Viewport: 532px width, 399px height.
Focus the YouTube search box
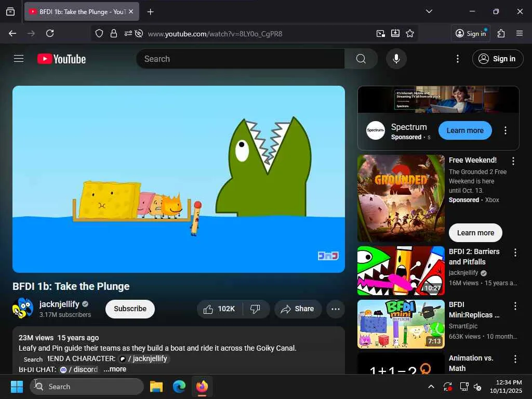(241, 59)
